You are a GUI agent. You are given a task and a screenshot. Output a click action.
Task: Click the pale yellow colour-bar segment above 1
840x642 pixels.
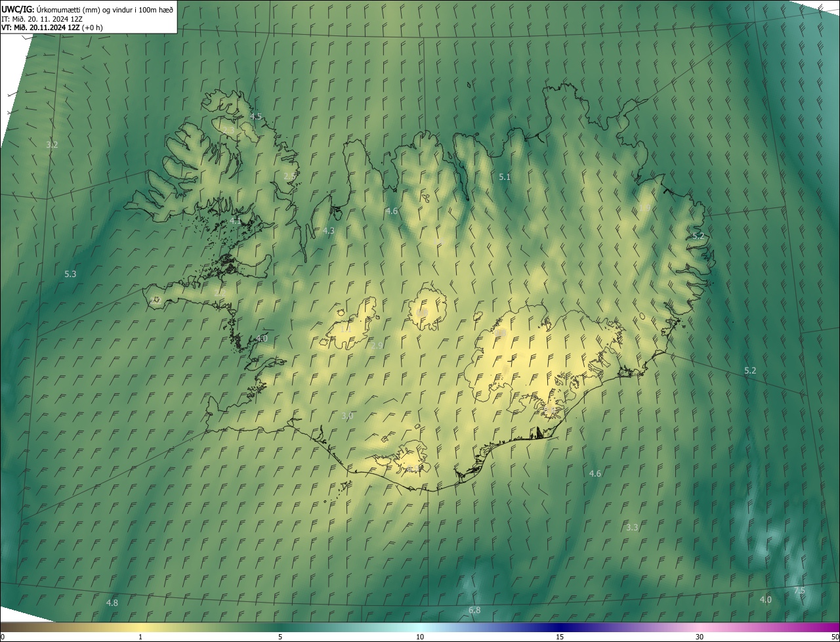[x=140, y=627]
